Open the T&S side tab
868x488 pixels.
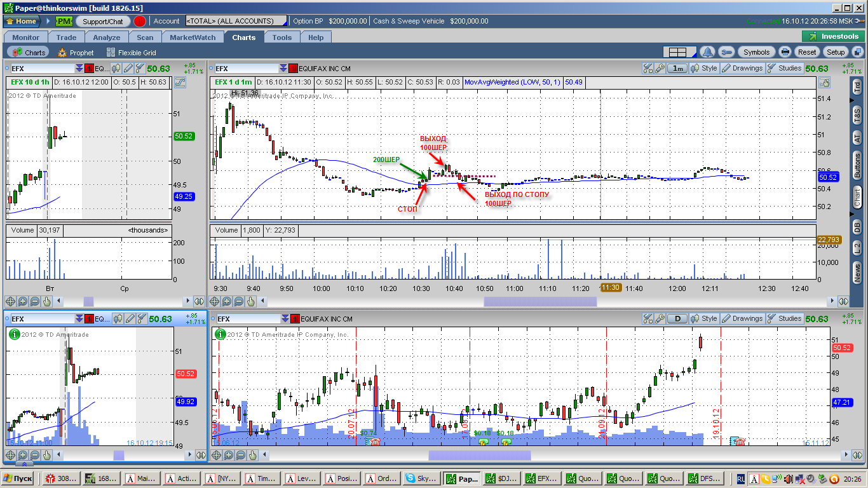[x=857, y=116]
